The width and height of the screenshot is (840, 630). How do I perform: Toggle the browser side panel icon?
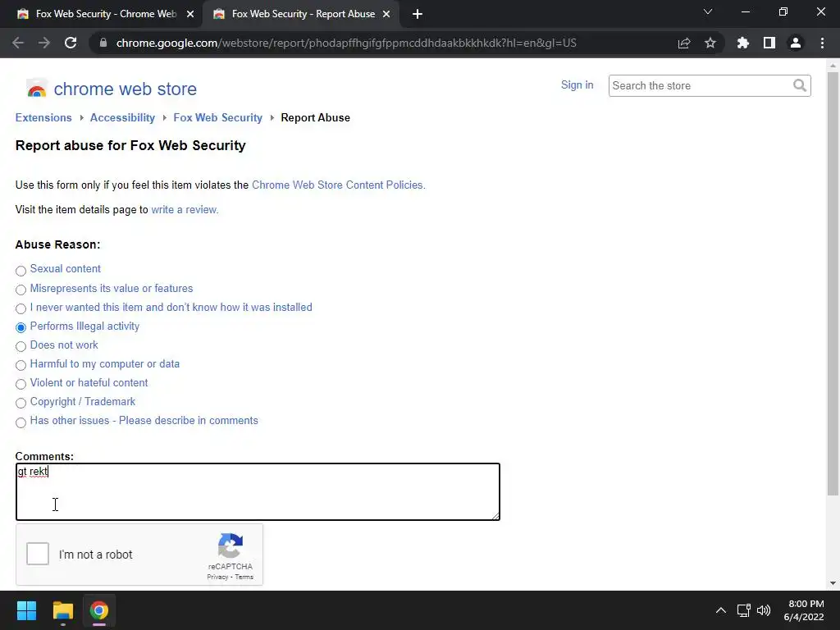click(x=769, y=43)
